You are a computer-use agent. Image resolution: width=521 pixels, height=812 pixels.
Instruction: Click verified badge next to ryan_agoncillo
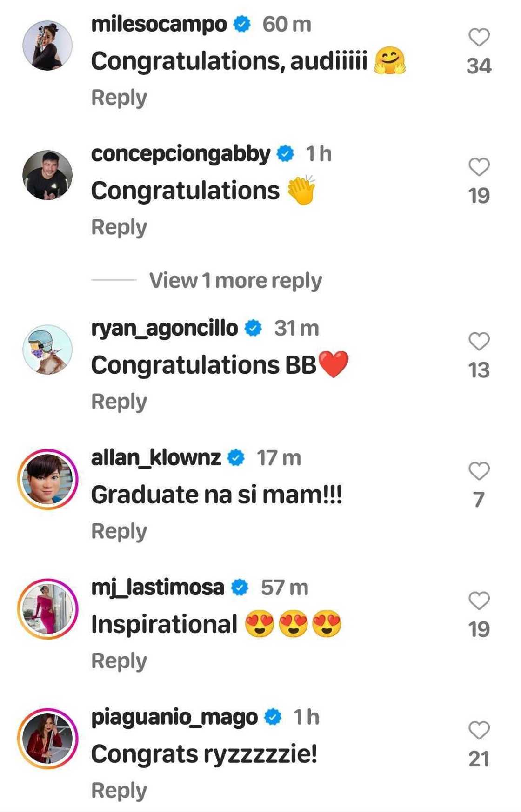click(253, 329)
